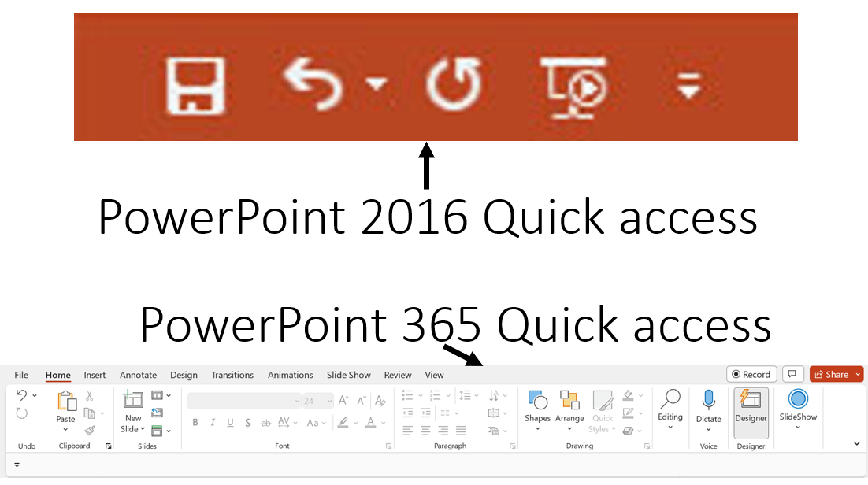Expand undo history arrow in 2016 toolbar
This screenshot has height=485, width=868.
(377, 83)
